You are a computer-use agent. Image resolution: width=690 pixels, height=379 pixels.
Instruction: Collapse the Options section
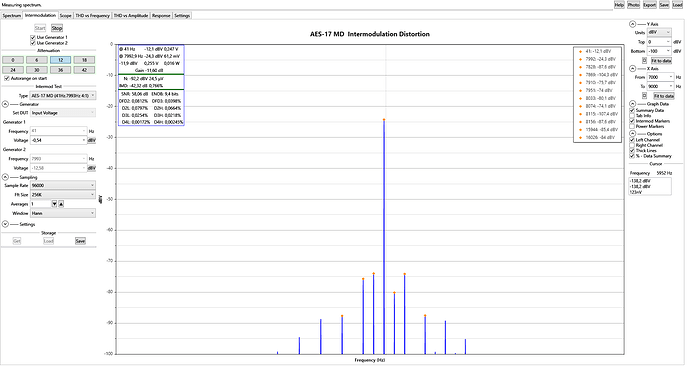tap(632, 133)
